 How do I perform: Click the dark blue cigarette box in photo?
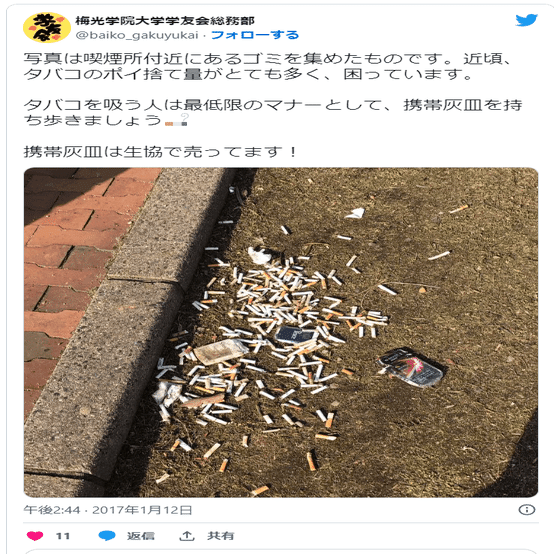coord(294,335)
